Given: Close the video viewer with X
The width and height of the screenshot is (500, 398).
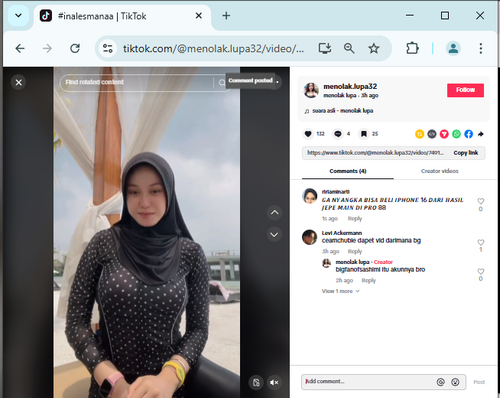Looking at the screenshot, I should 19,82.
